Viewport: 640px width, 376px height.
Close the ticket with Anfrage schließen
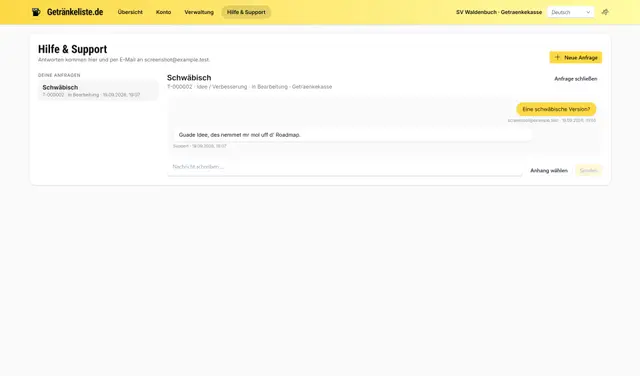tap(576, 79)
